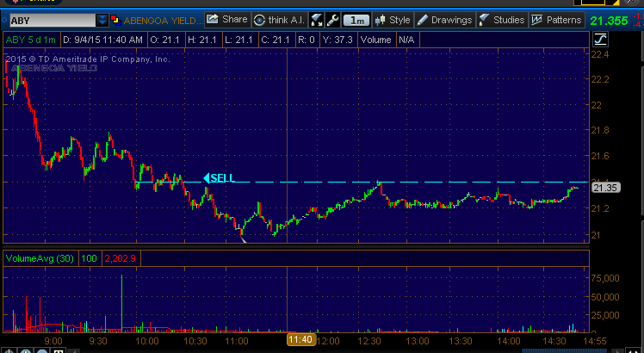The height and width of the screenshot is (353, 644).
Task: Open the Studies flask menu
Action: pyautogui.click(x=503, y=19)
